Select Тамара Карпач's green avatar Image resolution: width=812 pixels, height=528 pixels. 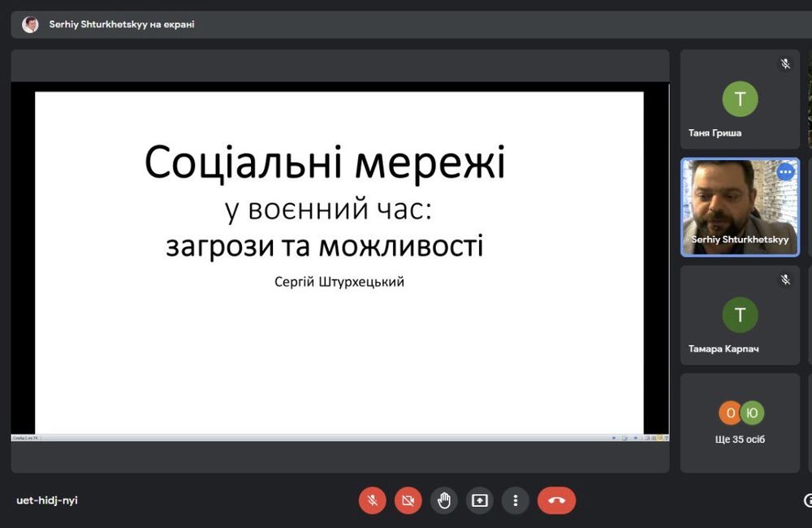pyautogui.click(x=740, y=315)
